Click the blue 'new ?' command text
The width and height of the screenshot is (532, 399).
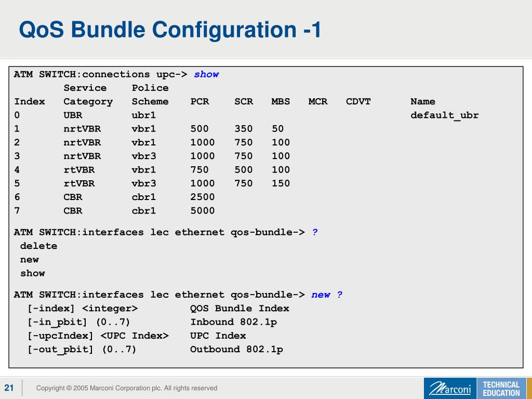click(327, 295)
